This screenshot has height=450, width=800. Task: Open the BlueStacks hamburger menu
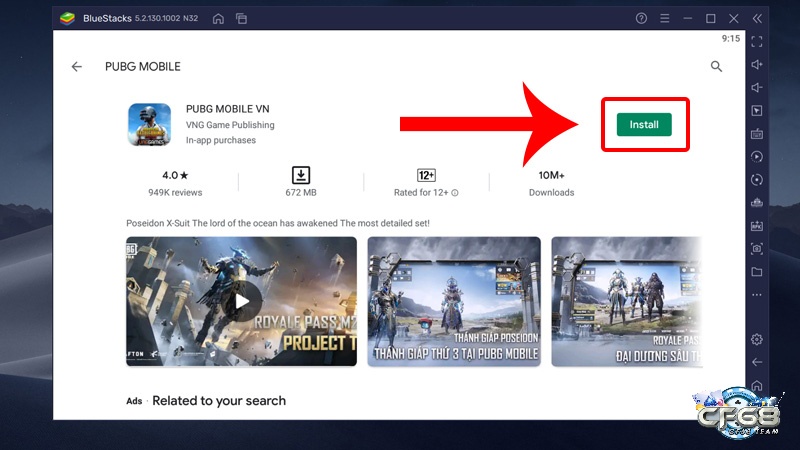(664, 18)
